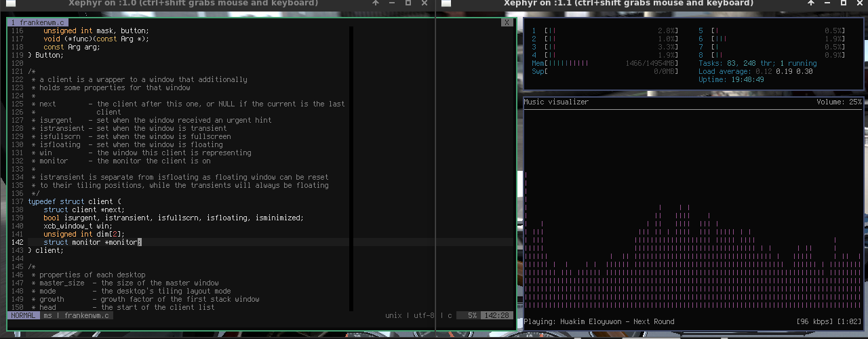The width and height of the screenshot is (868, 339).
Task: Click the Playing: Huakim Eloyuwon track title
Action: [x=599, y=321]
